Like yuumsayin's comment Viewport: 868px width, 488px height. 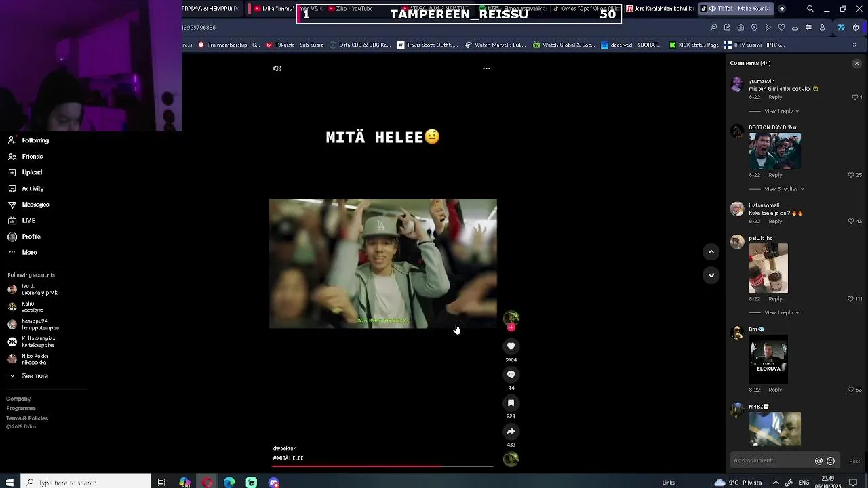coord(855,97)
